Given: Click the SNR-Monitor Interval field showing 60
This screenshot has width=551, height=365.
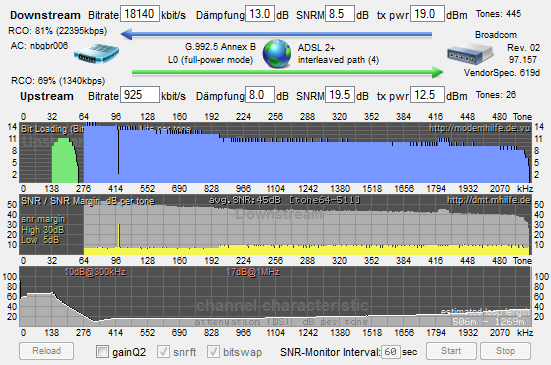Looking at the screenshot, I should [391, 352].
